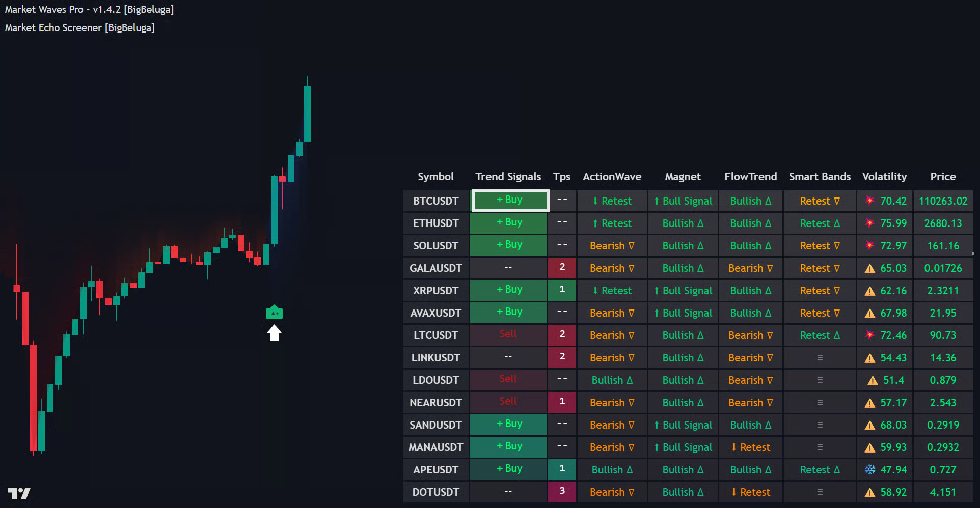Click the Buy signal for SANDUSDT
980x508 pixels.
(509, 424)
